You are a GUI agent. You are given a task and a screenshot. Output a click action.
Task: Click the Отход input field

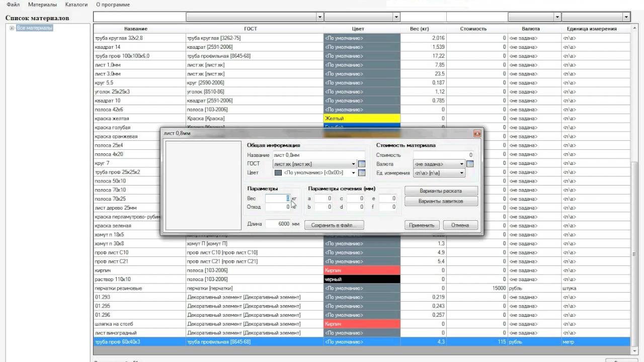pyautogui.click(x=278, y=207)
